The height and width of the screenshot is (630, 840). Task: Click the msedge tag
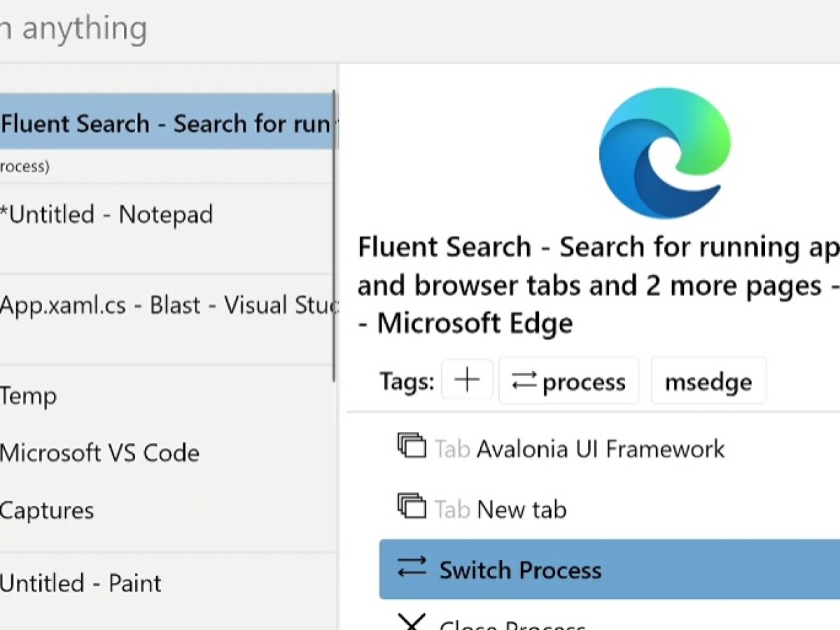pos(708,381)
